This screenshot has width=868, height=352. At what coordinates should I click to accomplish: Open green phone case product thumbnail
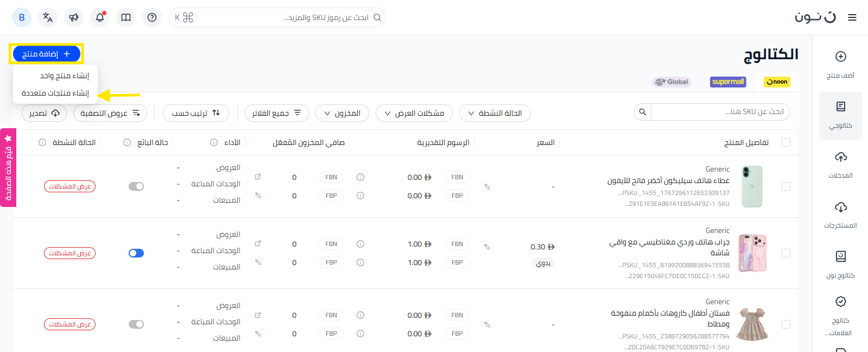[752, 186]
